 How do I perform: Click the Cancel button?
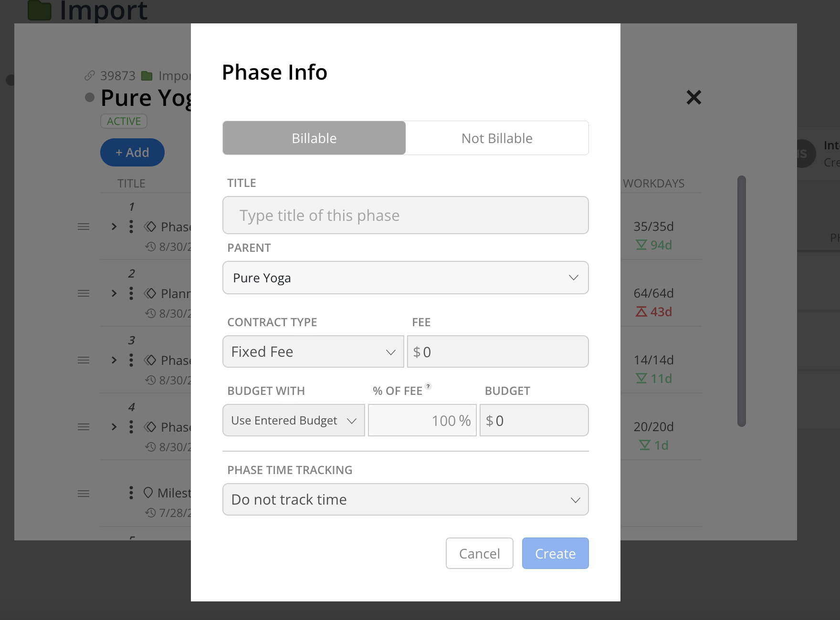tap(479, 553)
